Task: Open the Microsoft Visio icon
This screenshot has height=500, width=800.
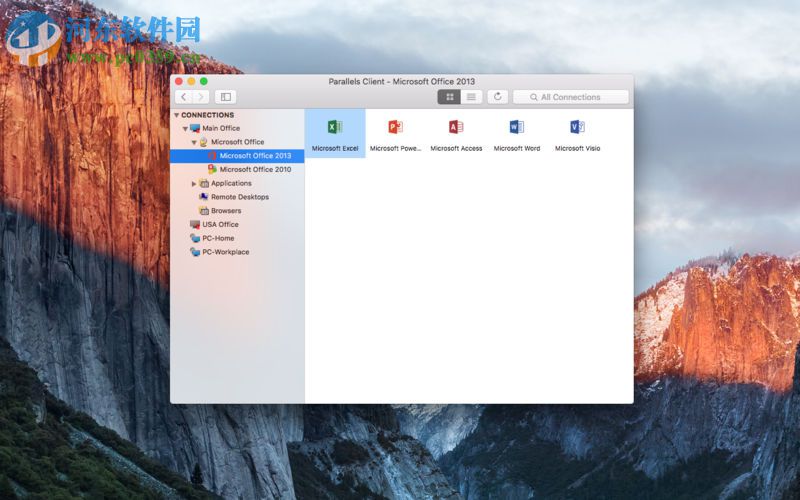Action: [x=577, y=127]
